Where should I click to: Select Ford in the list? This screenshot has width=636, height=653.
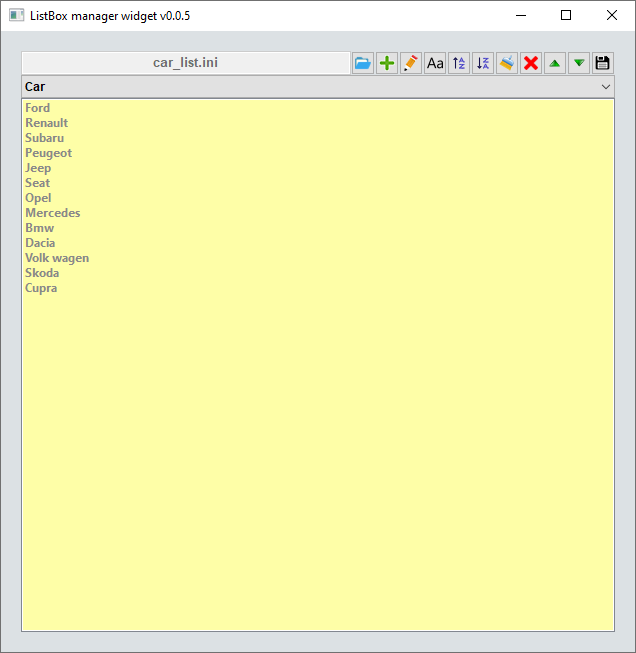38,108
